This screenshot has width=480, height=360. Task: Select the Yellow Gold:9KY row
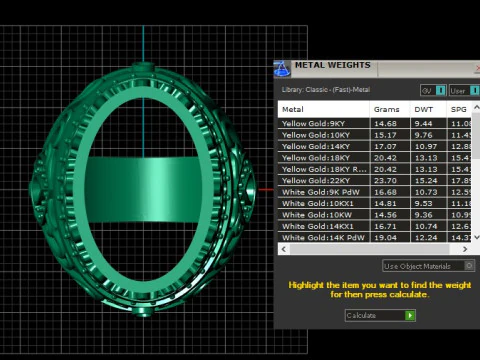click(375, 123)
